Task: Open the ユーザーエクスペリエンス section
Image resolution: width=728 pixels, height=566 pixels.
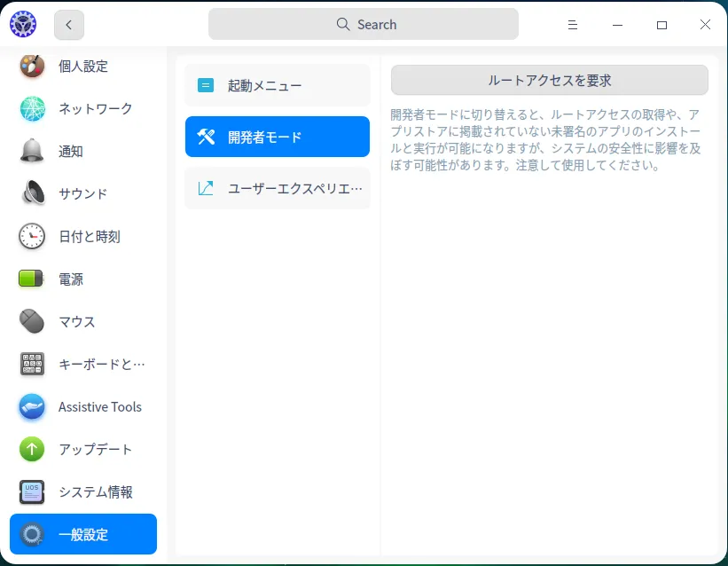Action: point(277,188)
